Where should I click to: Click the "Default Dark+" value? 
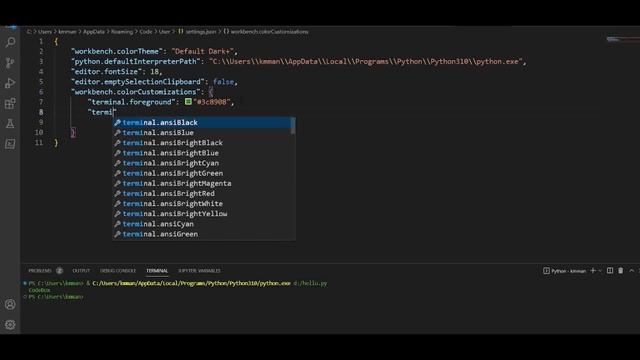[202, 51]
